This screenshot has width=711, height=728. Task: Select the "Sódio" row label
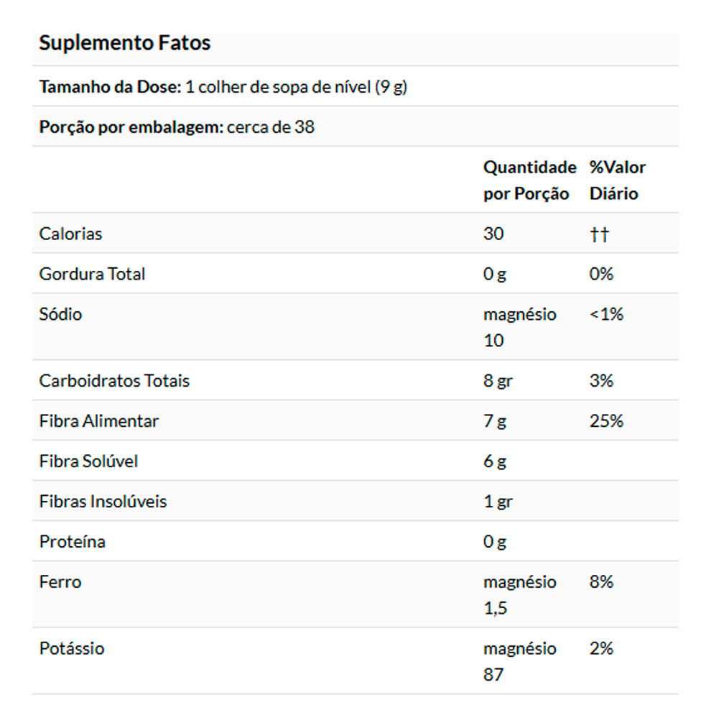tap(60, 314)
